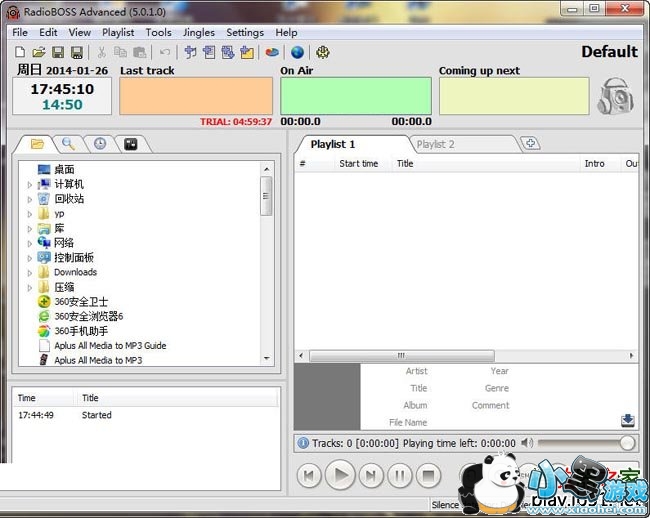The height and width of the screenshot is (518, 650).
Task: Click the Paste toolbar icon
Action: (x=140, y=52)
